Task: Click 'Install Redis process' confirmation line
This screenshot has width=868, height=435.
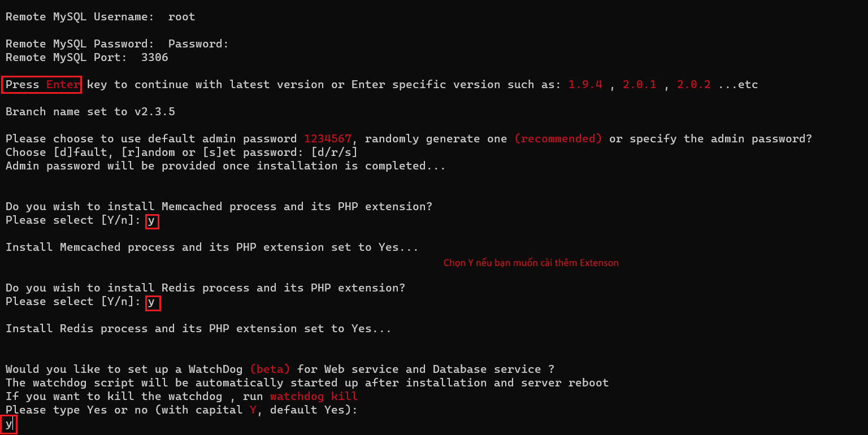Action: (198, 329)
